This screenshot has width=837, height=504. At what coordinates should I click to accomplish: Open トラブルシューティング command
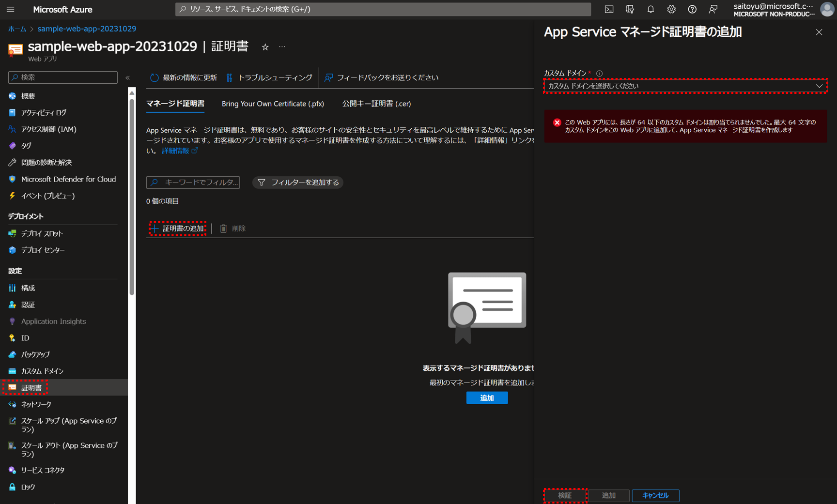269,77
